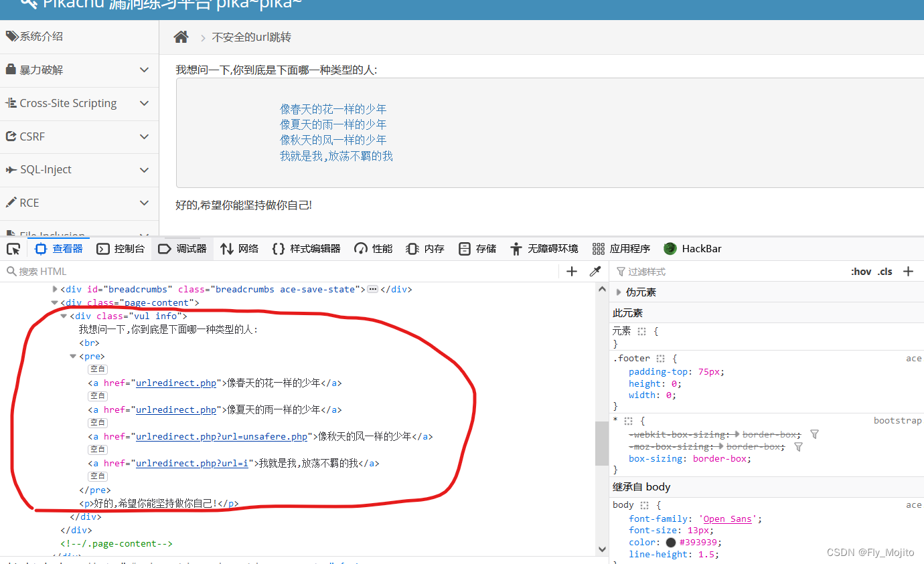Image resolution: width=924 pixels, height=564 pixels.
Task: Open the HackBar tab
Action: (692, 248)
